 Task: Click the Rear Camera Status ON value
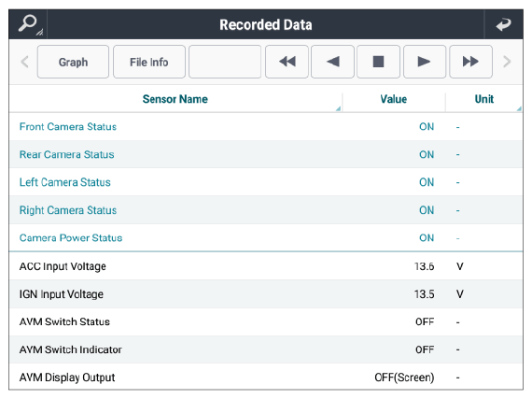pyautogui.click(x=427, y=154)
